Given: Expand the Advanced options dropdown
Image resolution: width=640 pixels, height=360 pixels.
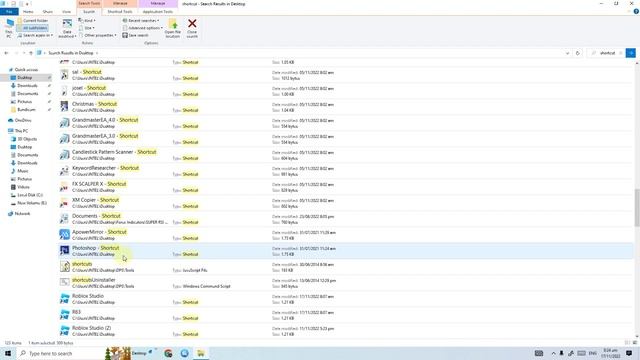Looking at the screenshot, I should coord(142,28).
